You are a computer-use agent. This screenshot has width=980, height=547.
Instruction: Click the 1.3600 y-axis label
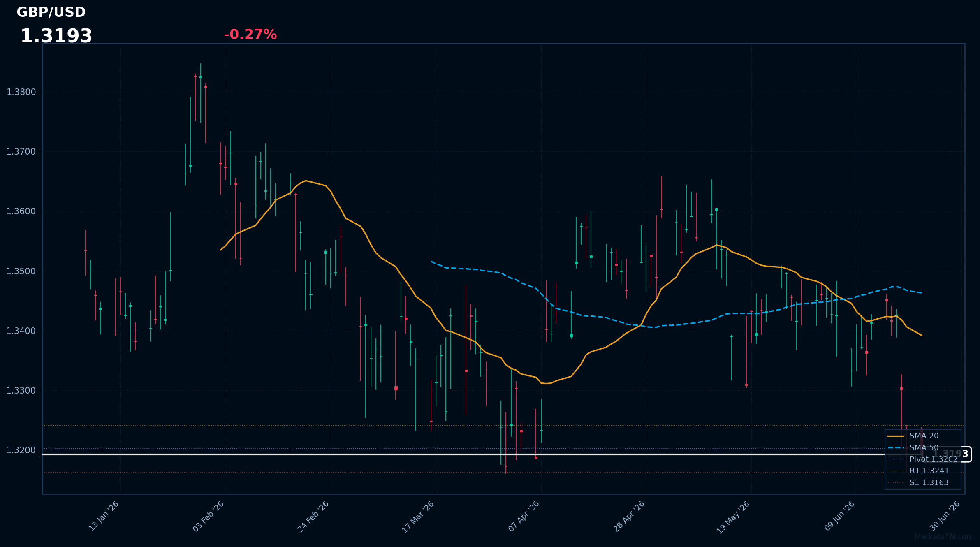pos(21,211)
